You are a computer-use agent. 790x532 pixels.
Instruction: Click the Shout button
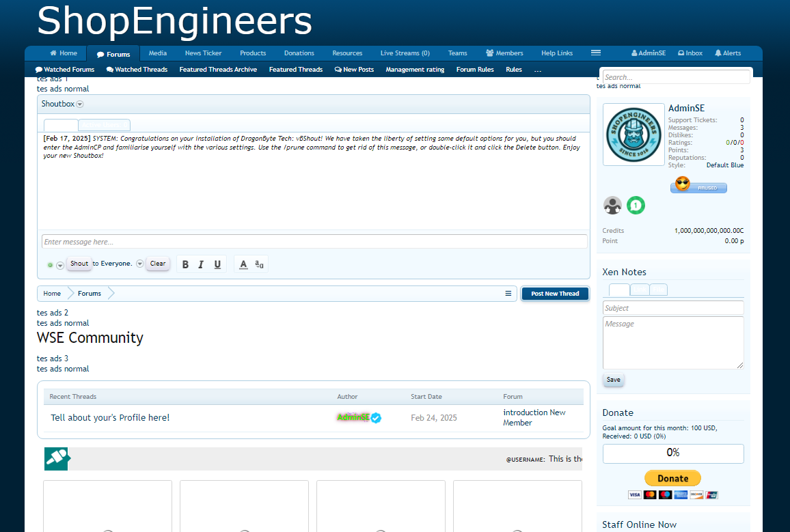[79, 263]
